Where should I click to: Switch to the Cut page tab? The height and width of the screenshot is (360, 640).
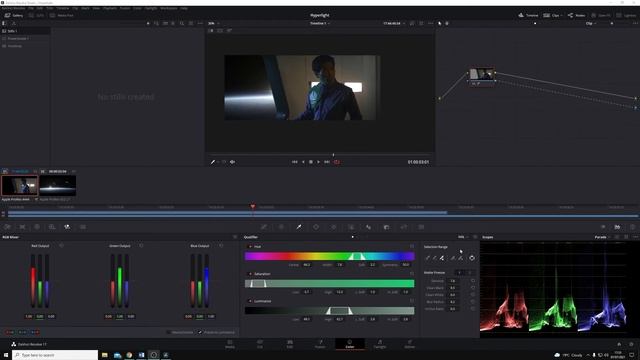click(x=260, y=344)
